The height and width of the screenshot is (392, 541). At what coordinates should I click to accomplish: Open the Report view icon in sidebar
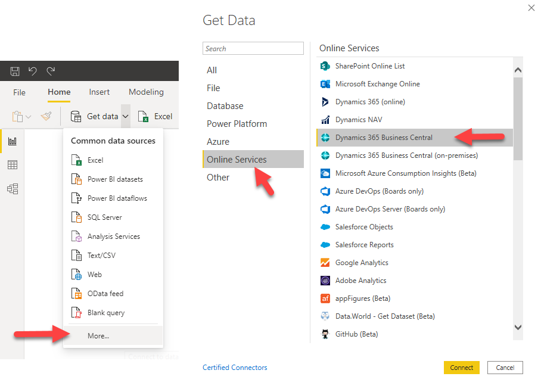click(x=13, y=141)
